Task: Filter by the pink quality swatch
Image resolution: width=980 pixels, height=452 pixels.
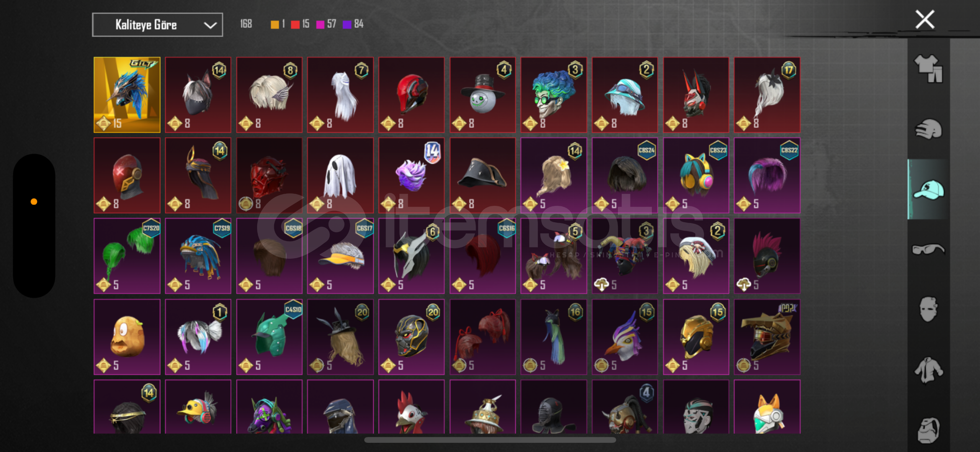Action: 320,24
